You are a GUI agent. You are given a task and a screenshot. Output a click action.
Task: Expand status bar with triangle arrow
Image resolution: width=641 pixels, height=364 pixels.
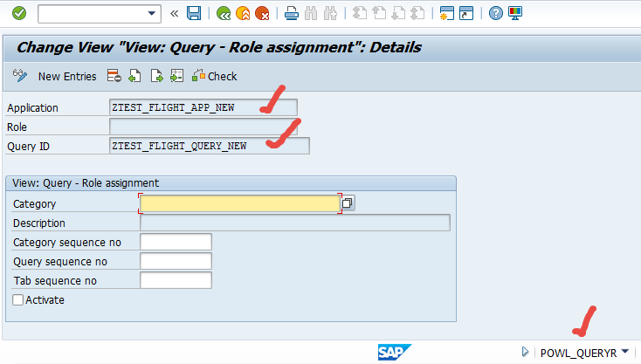tap(526, 352)
